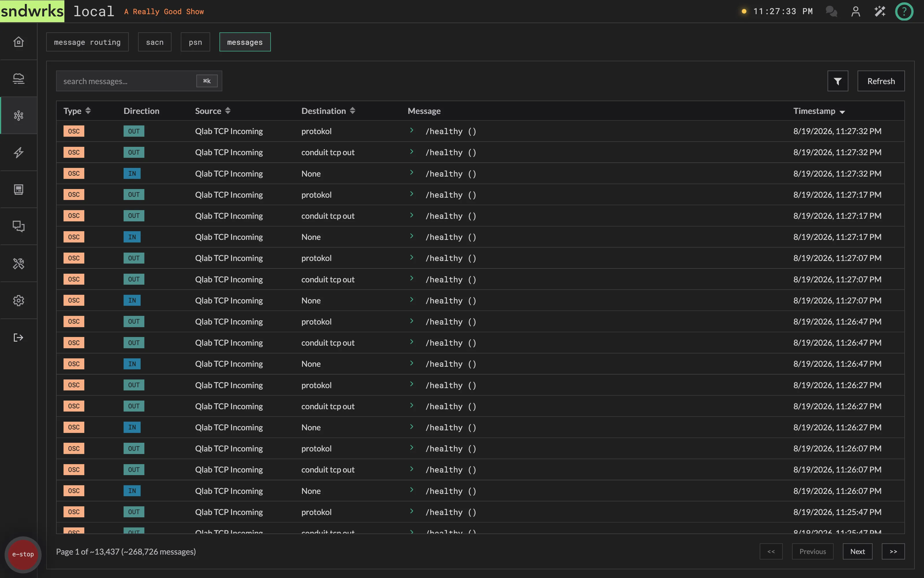924x578 pixels.
Task: Click 'protokol' destination in 11:26:07 PM row
Action: click(316, 449)
